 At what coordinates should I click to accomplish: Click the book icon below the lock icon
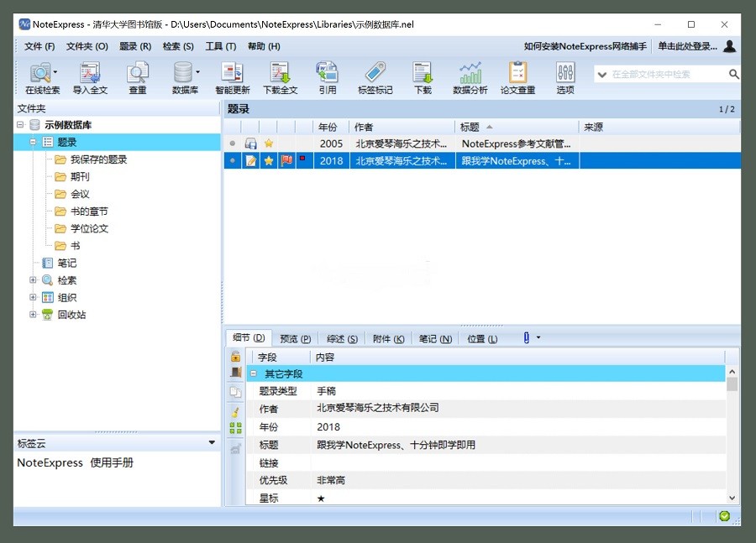tap(236, 372)
